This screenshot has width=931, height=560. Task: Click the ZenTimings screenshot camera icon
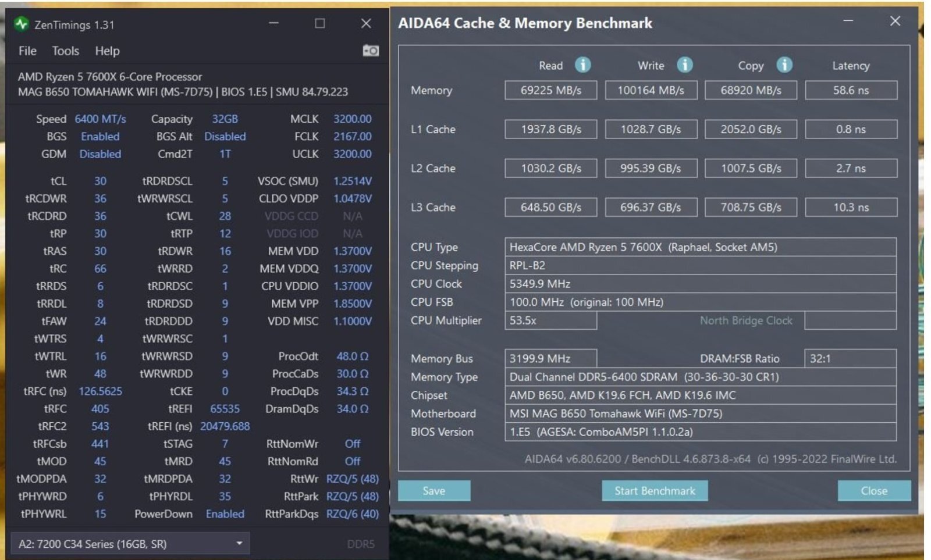pos(371,51)
